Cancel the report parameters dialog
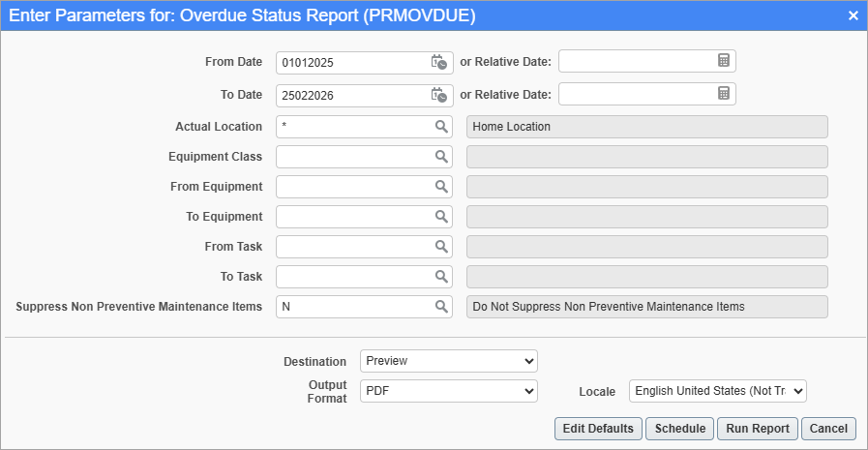The height and width of the screenshot is (450, 868). coord(828,429)
